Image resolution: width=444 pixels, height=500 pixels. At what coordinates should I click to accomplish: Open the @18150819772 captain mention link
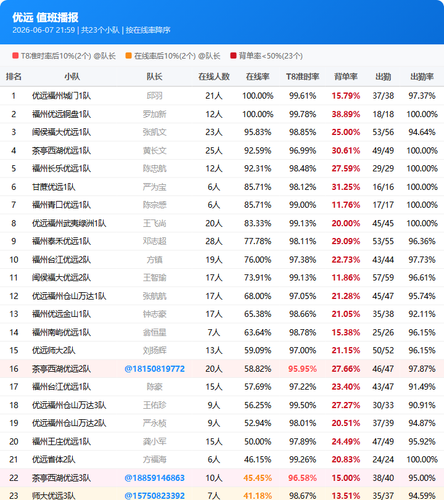[x=154, y=369]
